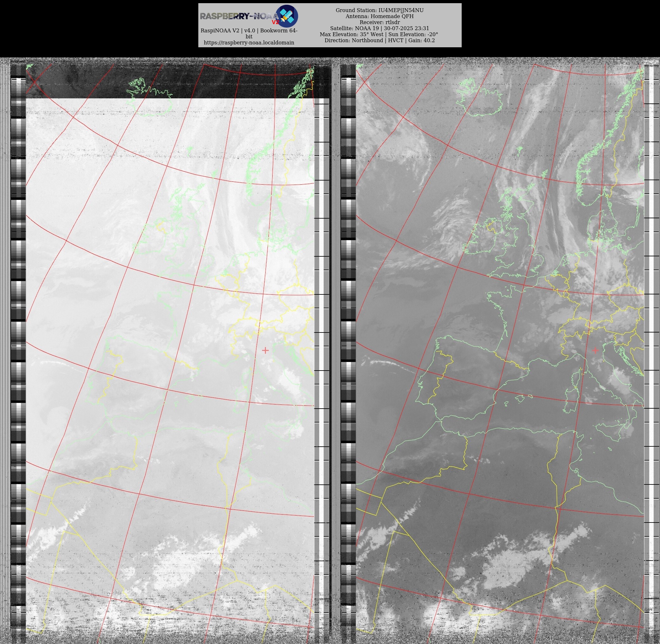Click the left channel satellite image

pos(170,353)
